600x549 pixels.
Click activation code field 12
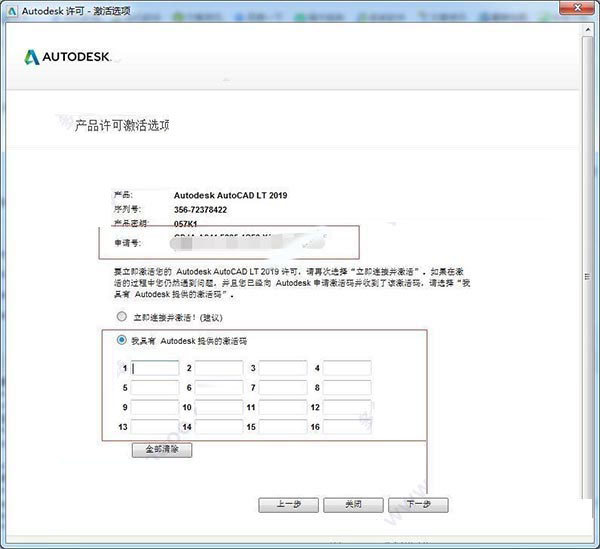[347, 407]
